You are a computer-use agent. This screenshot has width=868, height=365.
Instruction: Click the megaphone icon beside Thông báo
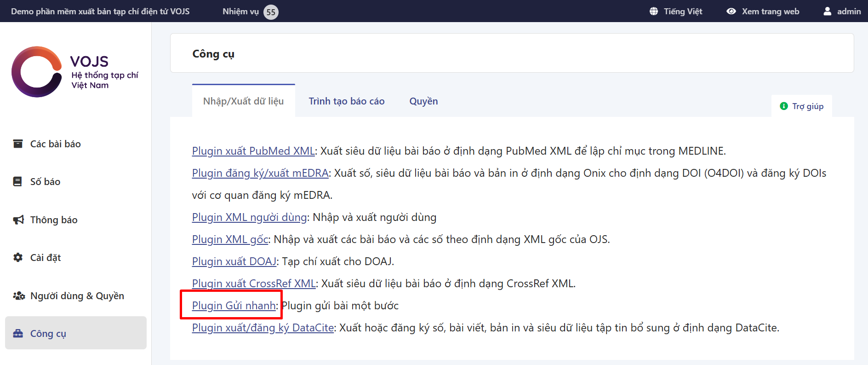(18, 220)
